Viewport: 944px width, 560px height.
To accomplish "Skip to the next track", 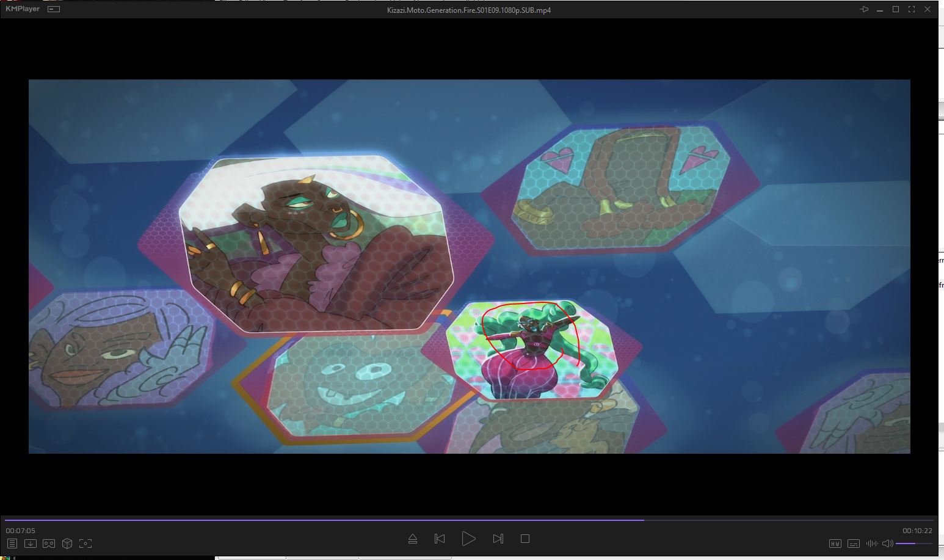I will click(x=498, y=539).
